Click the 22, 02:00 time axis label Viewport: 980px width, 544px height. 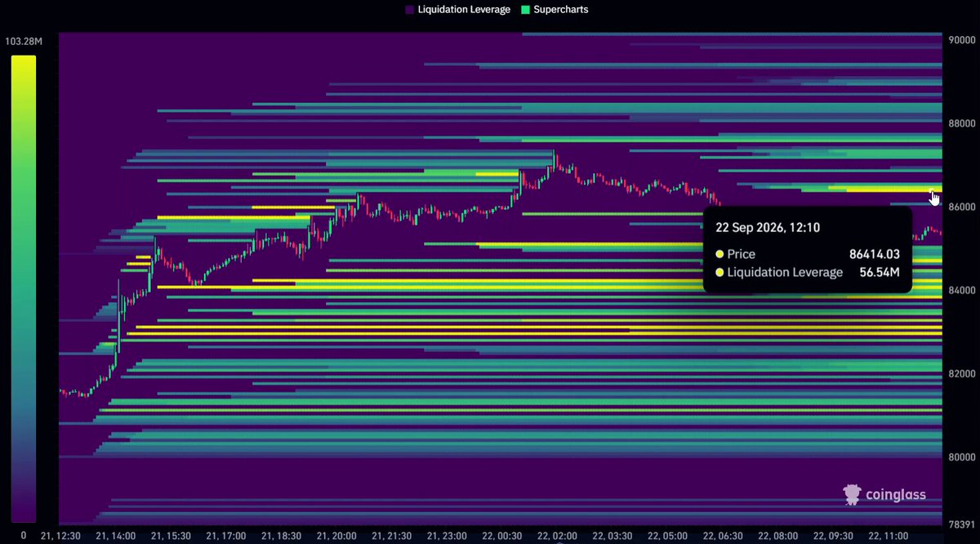(557, 536)
